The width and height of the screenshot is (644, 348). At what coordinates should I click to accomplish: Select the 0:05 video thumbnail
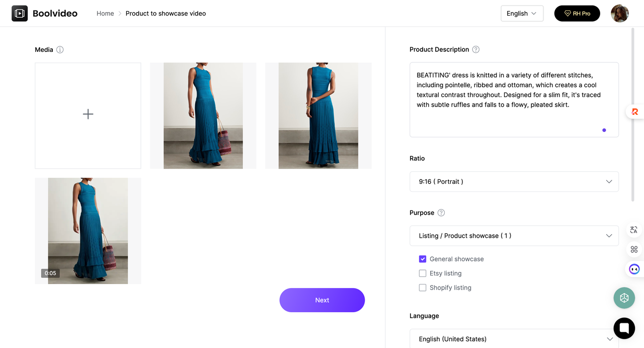click(88, 231)
